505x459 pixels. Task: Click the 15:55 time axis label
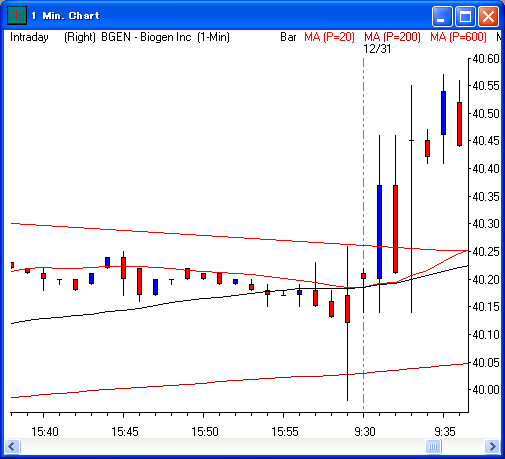point(285,432)
